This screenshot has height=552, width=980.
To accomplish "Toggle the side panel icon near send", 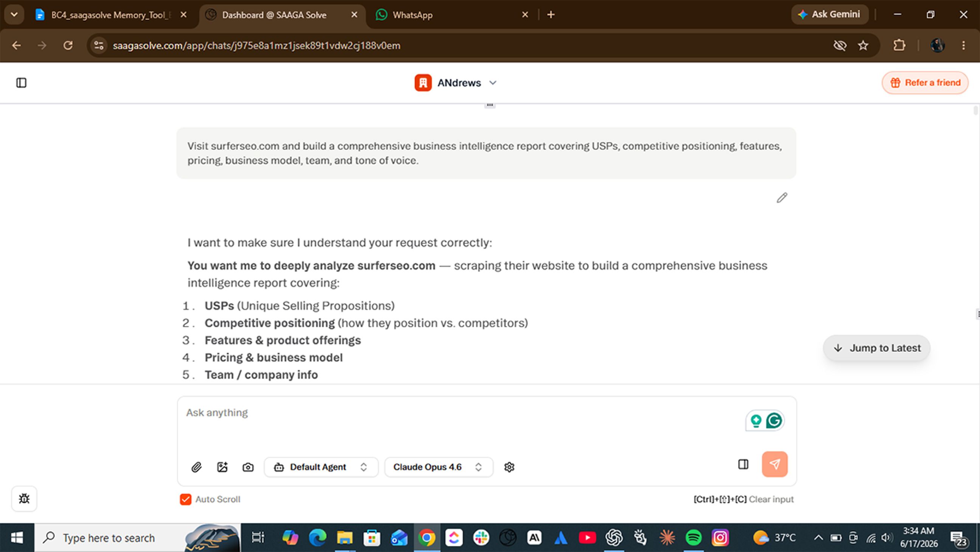I will pos(743,464).
